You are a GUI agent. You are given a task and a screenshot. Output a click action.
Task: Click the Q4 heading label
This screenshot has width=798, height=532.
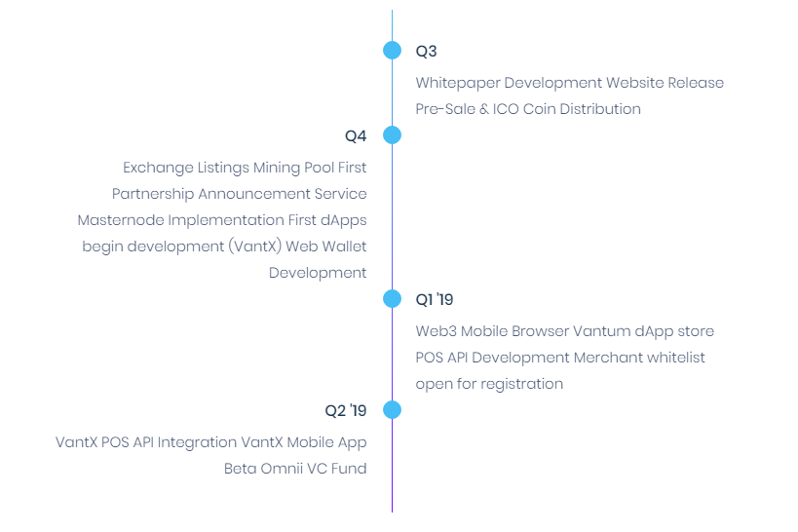pyautogui.click(x=356, y=136)
